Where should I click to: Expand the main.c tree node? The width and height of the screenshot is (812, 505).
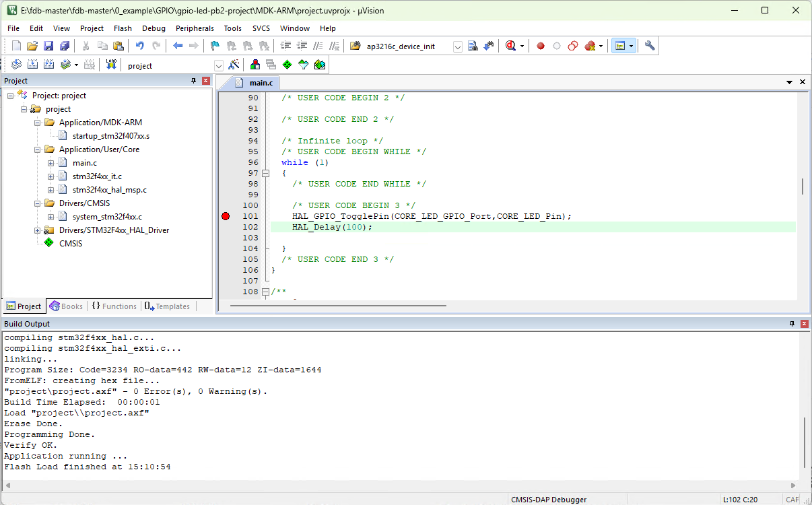coord(51,163)
